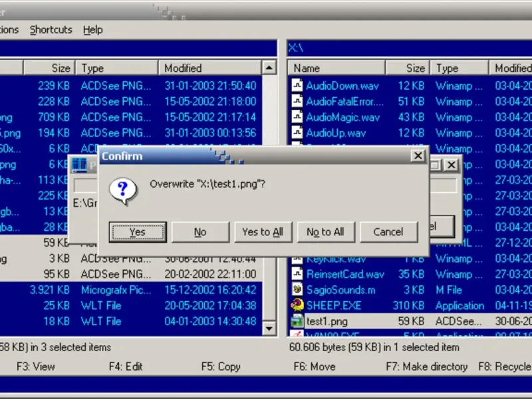The height and width of the screenshot is (399, 532).
Task: Select the SHEEP.EXE file name
Action: (334, 306)
